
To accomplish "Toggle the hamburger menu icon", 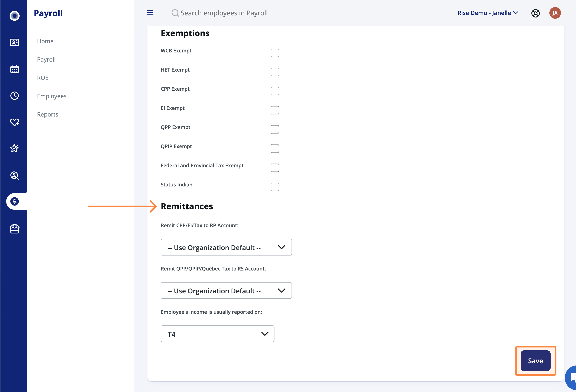I will coord(150,13).
